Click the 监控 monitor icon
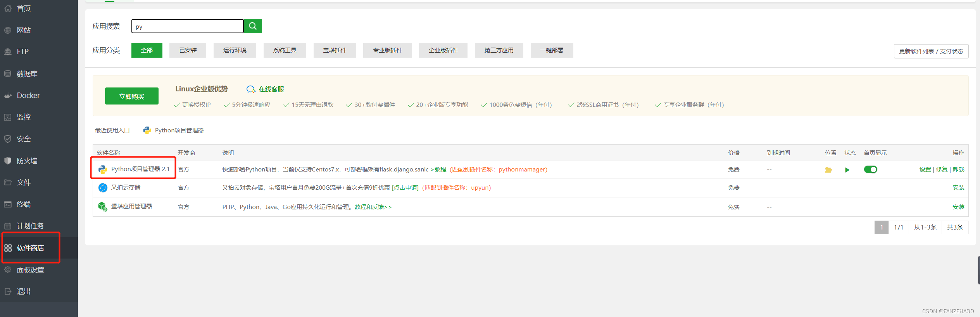Viewport: 980px width, 317px height. 8,117
